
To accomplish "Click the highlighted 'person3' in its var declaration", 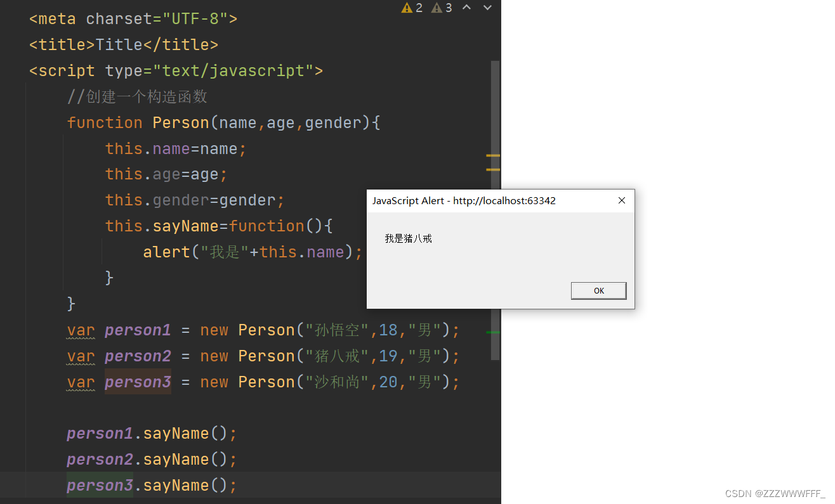I will 138,382.
